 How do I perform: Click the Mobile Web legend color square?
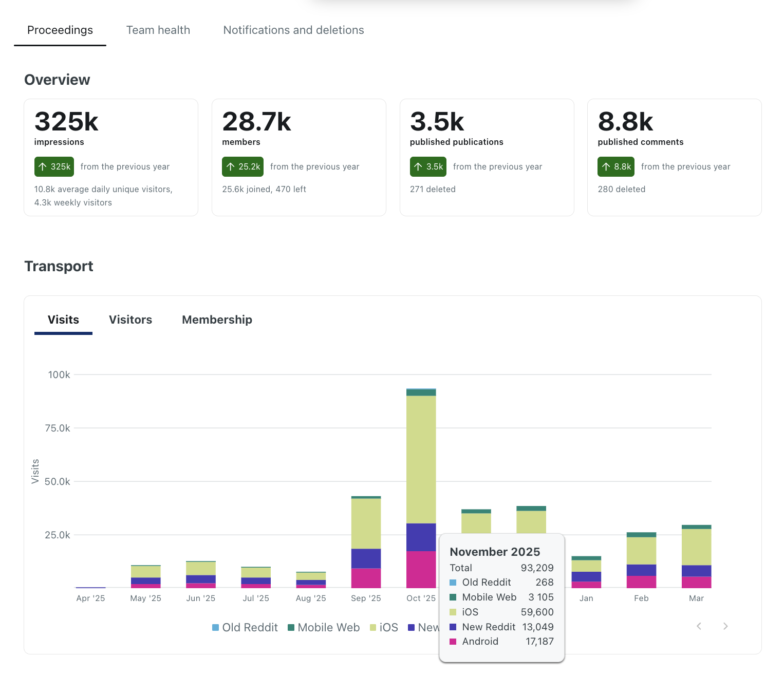pyautogui.click(x=291, y=627)
